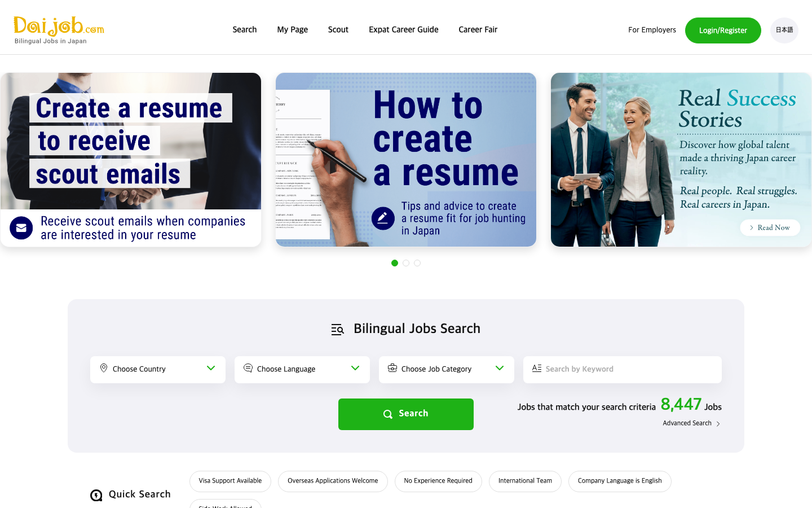Image resolution: width=812 pixels, height=508 pixels.
Task: Toggle the Visa Support Available filter chip
Action: (x=230, y=481)
